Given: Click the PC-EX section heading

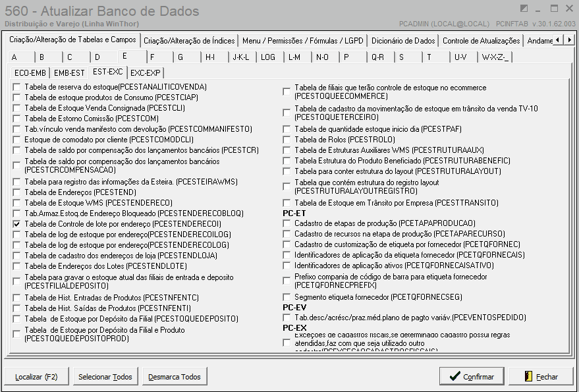Looking at the screenshot, I should point(294,327).
